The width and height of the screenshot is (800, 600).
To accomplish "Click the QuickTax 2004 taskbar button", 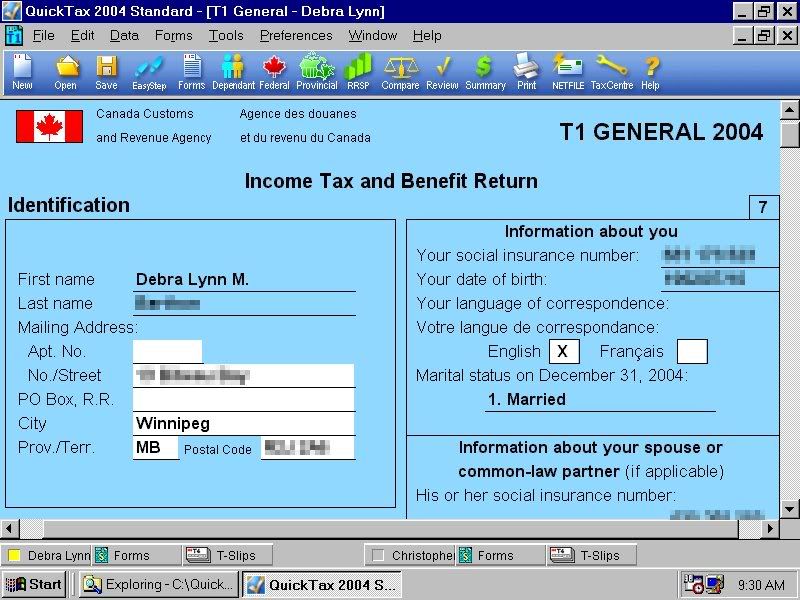I will (x=321, y=584).
